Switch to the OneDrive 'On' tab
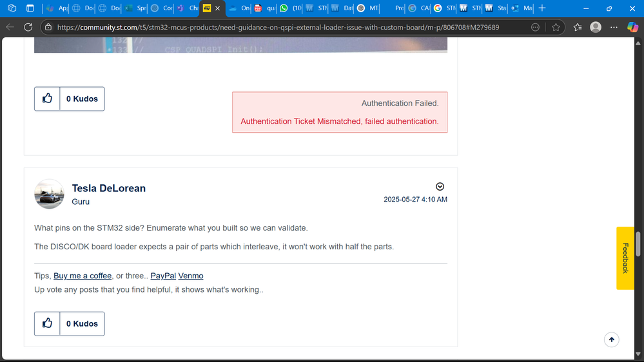Viewport: 644px width, 362px height. tap(239, 8)
